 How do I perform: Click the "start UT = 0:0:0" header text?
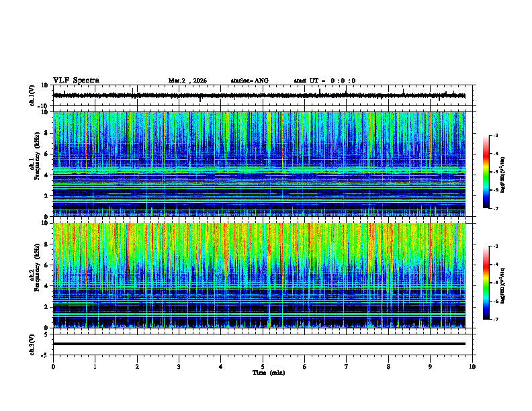pyautogui.click(x=324, y=81)
